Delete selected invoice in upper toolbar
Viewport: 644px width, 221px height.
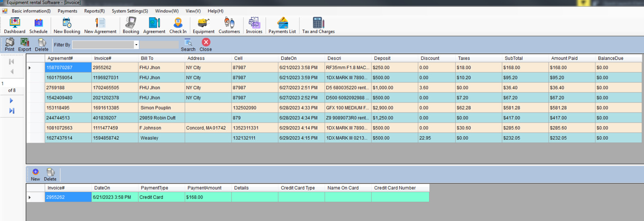point(41,45)
